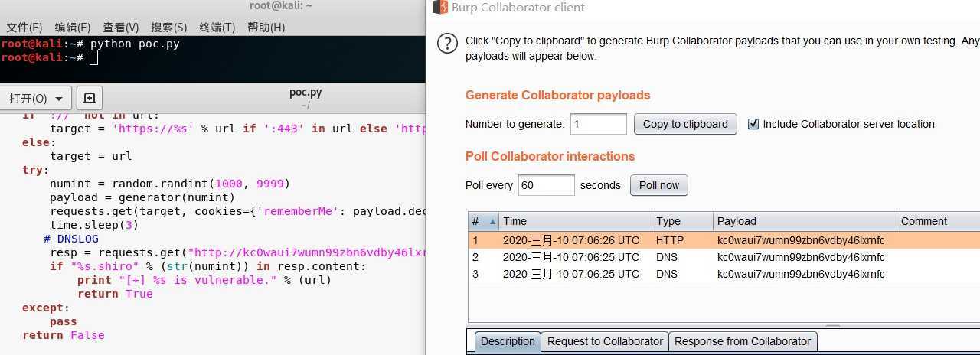Click the Number to generate input field
Viewport: 980px width, 355px height.
[x=599, y=124]
